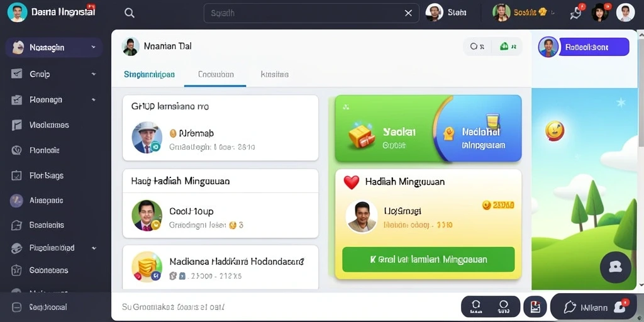Open the dark round chat bubble button
The height and width of the screenshot is (322, 644).
click(x=615, y=267)
